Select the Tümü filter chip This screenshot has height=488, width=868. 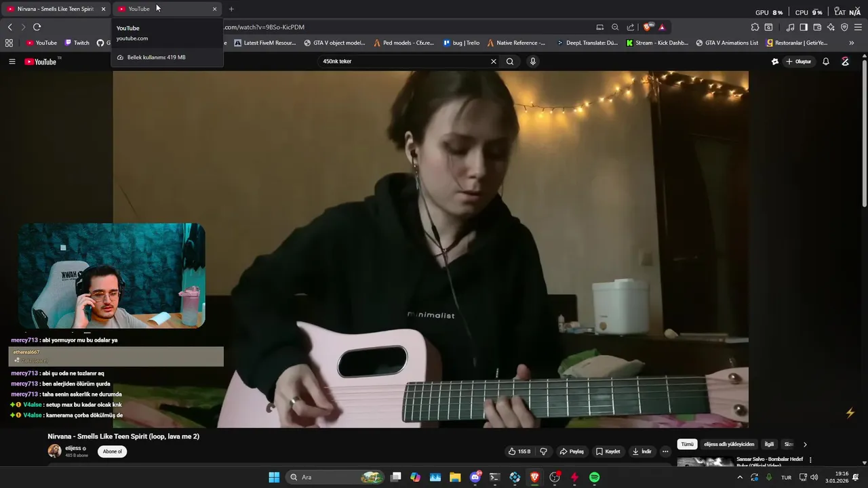pos(687,445)
